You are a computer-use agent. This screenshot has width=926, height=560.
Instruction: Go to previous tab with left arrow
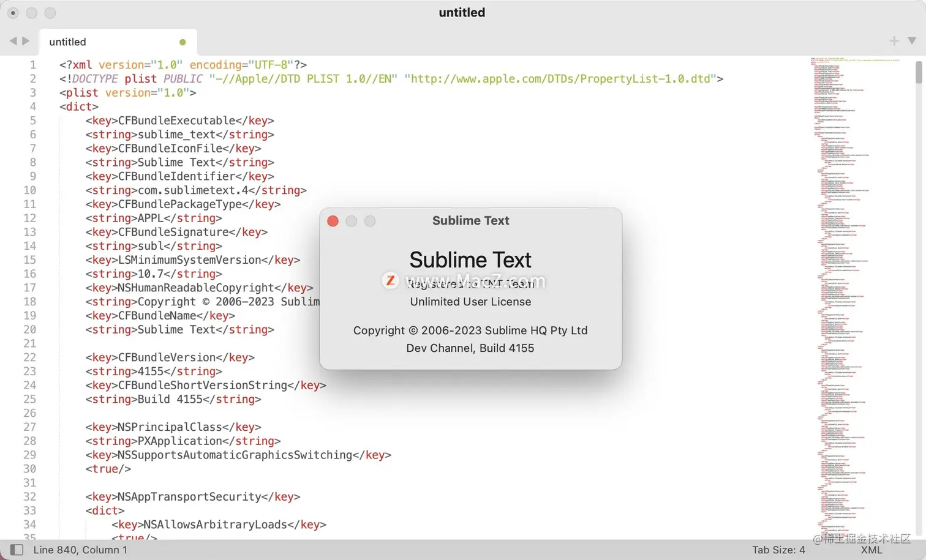13,41
